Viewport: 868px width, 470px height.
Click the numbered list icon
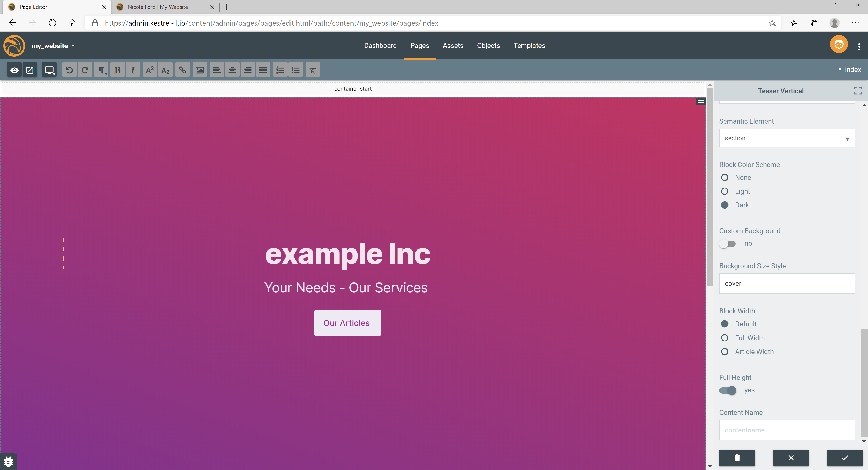(x=280, y=70)
